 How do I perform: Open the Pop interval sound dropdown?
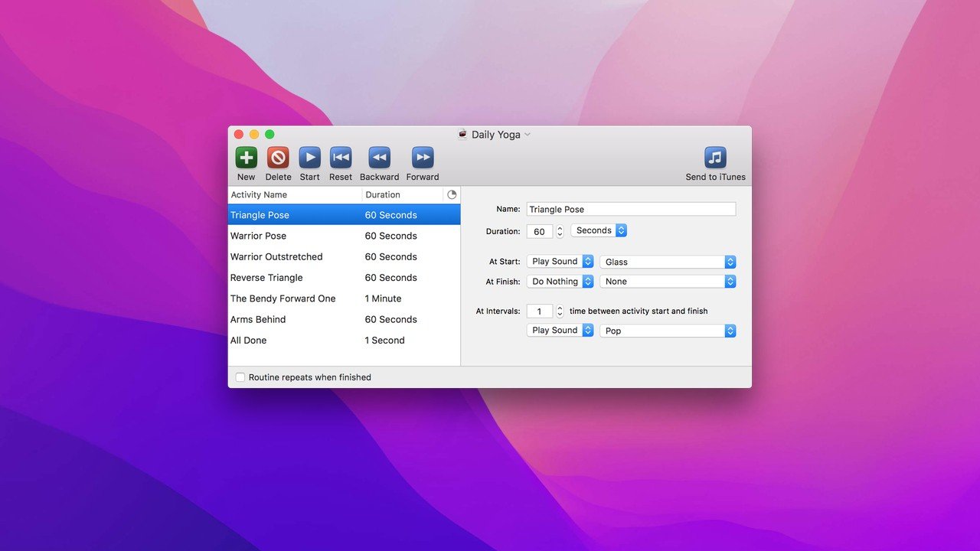(668, 331)
